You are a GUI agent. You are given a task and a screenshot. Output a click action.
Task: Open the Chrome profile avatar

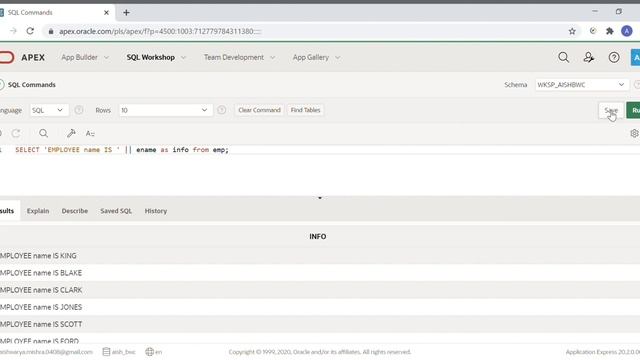point(627,31)
